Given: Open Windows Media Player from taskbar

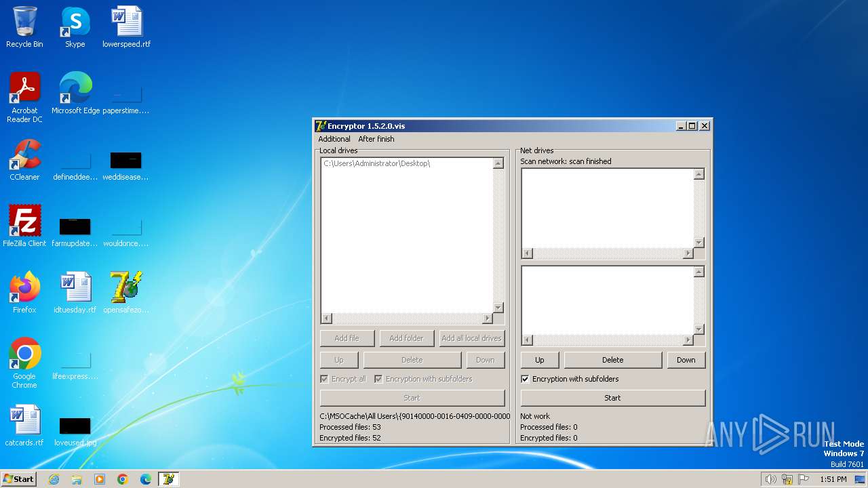Looking at the screenshot, I should [x=100, y=479].
